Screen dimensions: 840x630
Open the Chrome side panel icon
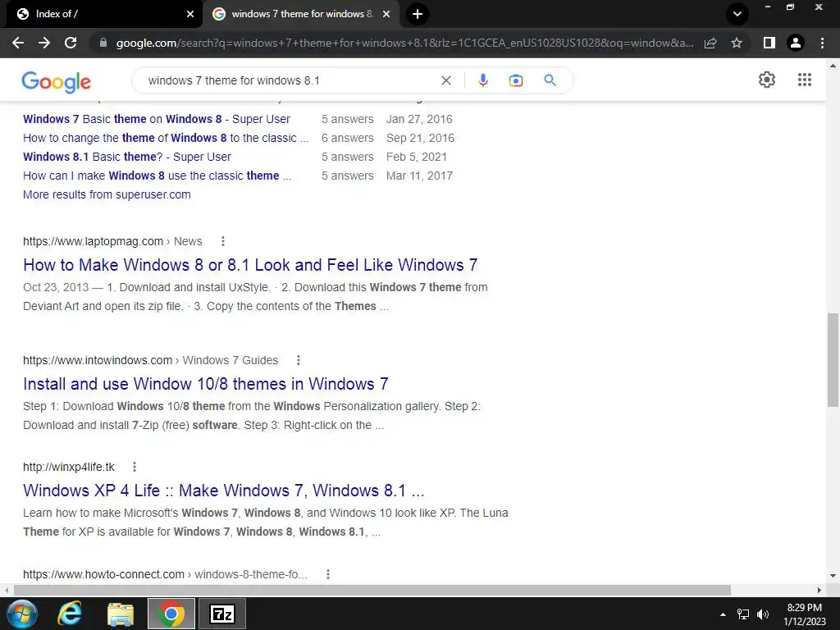tap(769, 43)
